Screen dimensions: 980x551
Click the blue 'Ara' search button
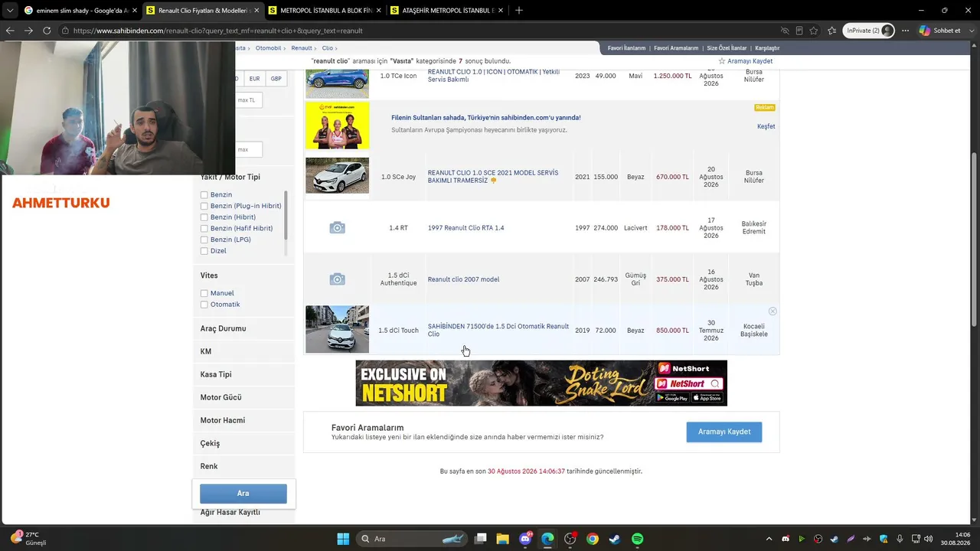[243, 494]
